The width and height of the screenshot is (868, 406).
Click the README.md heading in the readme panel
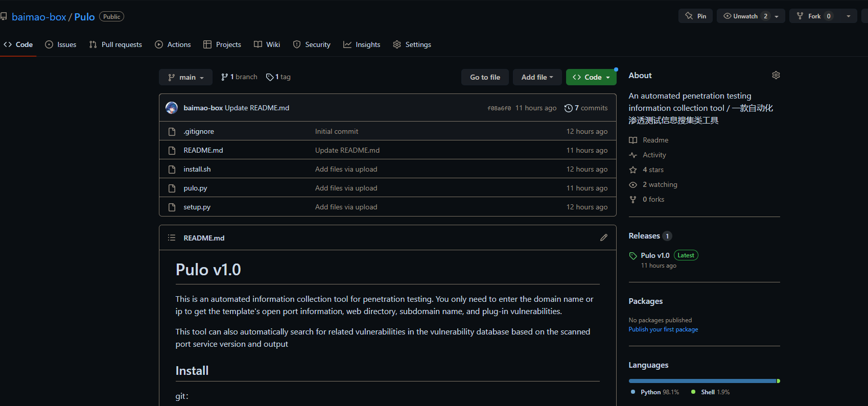(x=204, y=238)
